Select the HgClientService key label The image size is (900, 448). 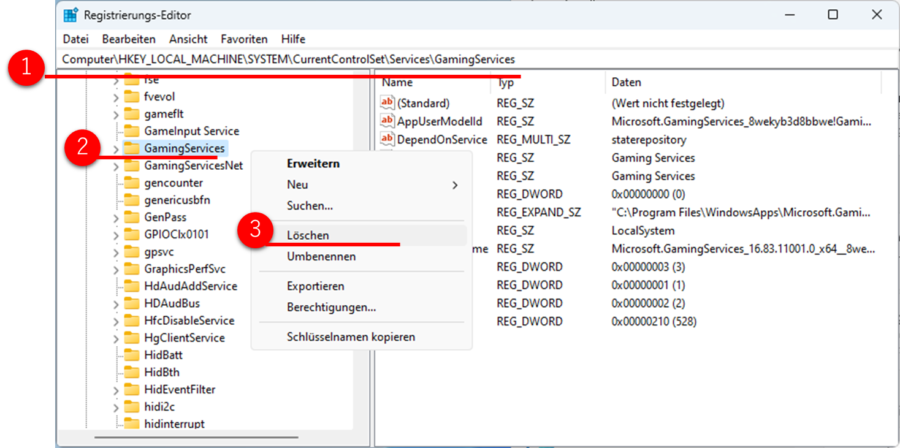(184, 337)
